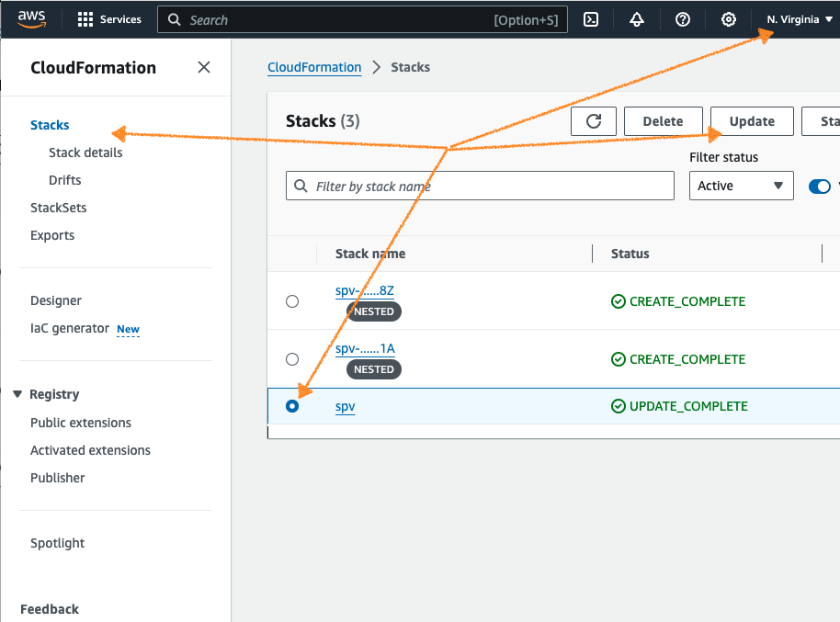This screenshot has height=622, width=840.
Task: Click the NESTED badge under spv-......1A
Action: pyautogui.click(x=374, y=369)
